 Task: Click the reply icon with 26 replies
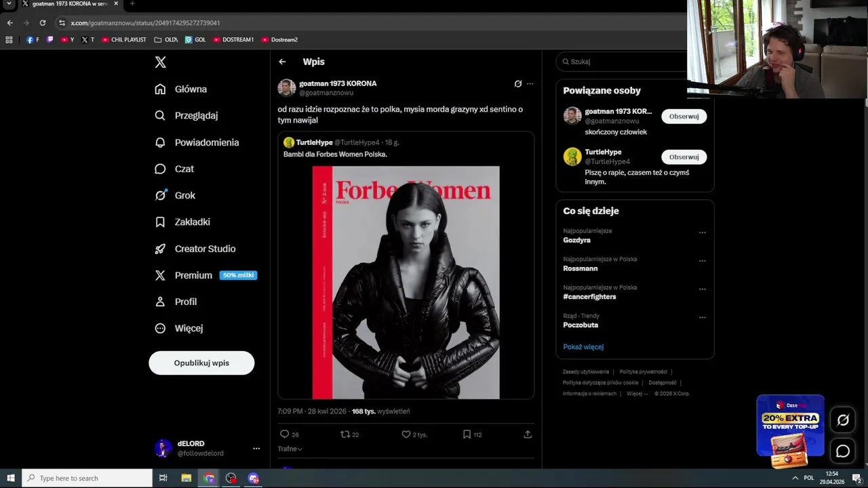[x=285, y=434]
